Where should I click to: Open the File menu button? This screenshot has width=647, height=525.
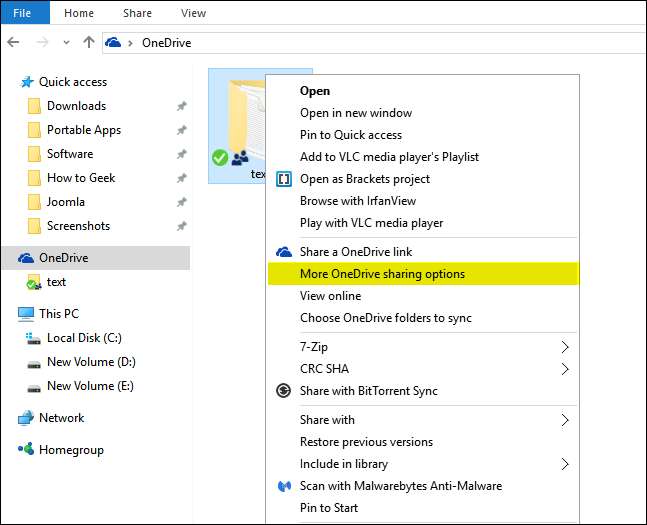point(23,13)
